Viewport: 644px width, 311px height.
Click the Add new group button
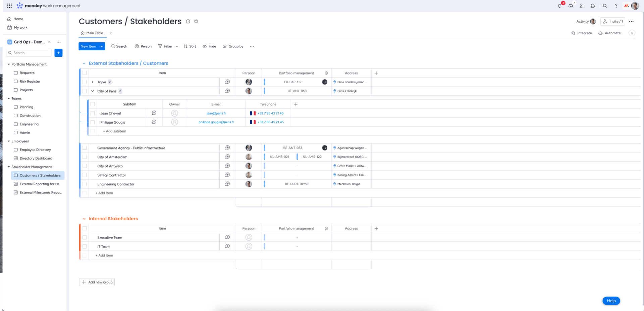click(97, 282)
